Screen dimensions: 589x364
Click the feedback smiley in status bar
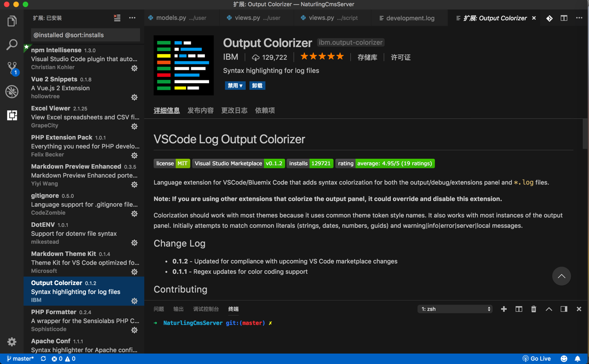(564, 359)
